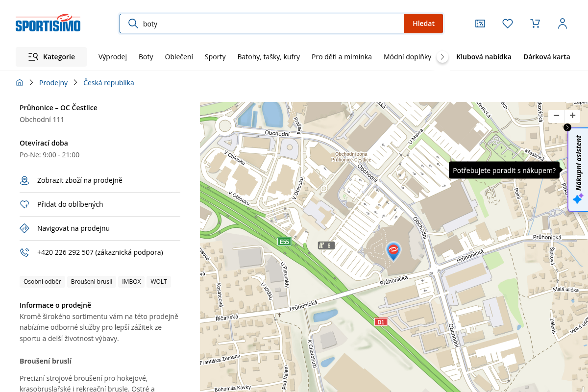Image resolution: width=588 pixels, height=392 pixels.
Task: Go to Česká republika breadcrumb
Action: [x=109, y=82]
